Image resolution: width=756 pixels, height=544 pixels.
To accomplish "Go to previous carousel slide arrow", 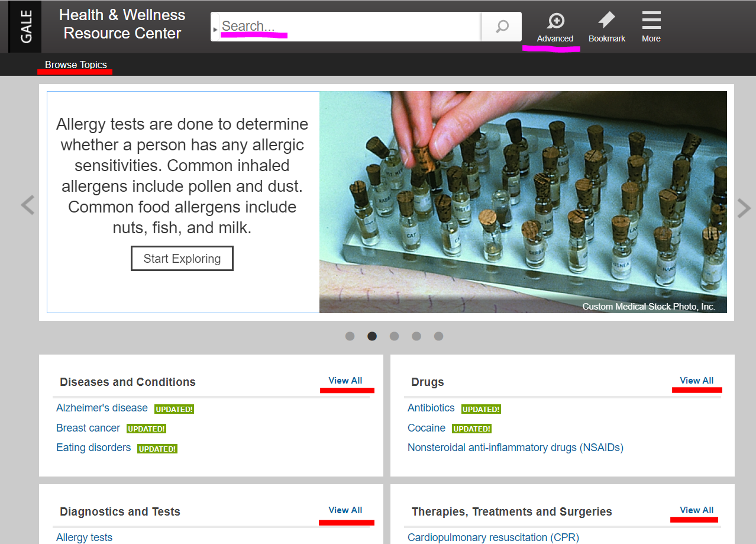I will click(27, 205).
